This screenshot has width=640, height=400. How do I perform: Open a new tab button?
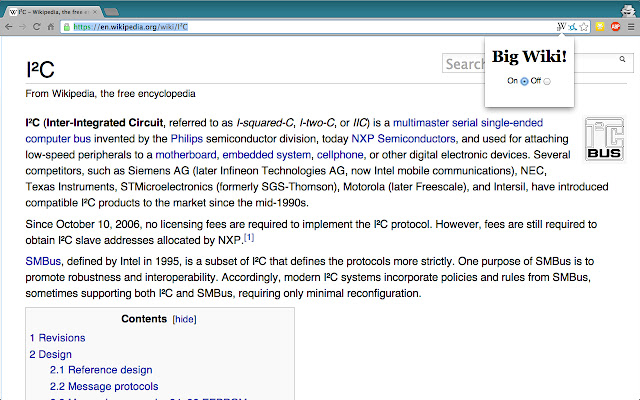(111, 12)
